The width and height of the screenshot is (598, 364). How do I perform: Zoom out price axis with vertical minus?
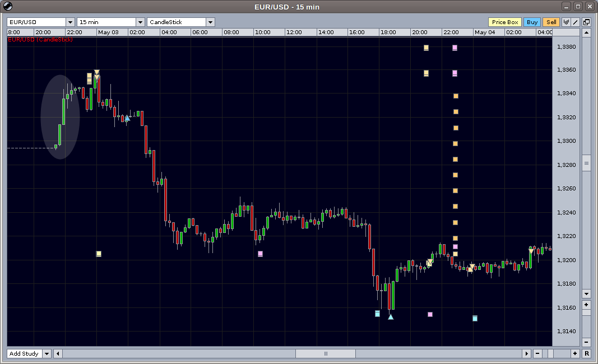[587, 342]
